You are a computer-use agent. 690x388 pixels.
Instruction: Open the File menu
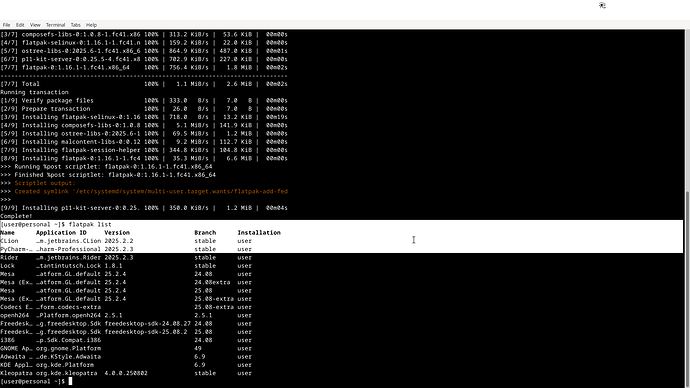tap(7, 25)
